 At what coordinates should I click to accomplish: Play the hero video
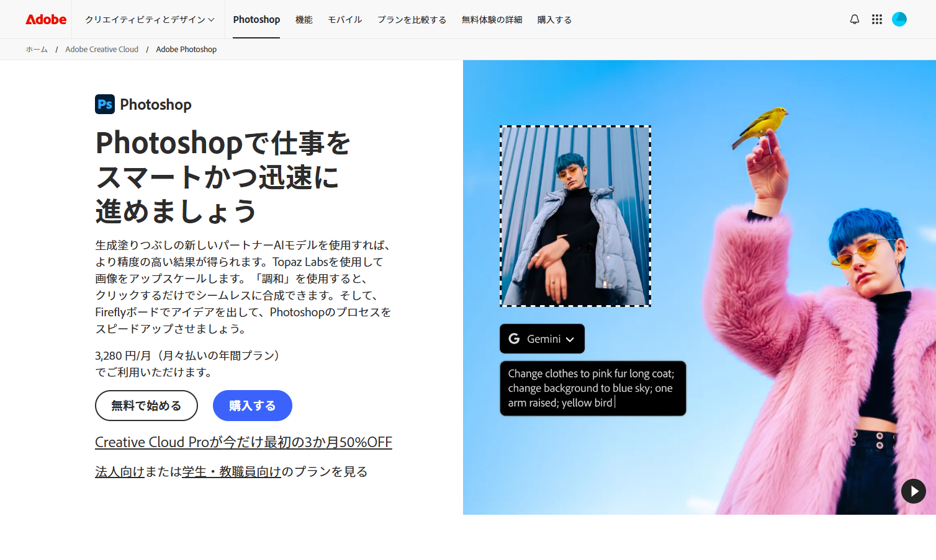[914, 491]
